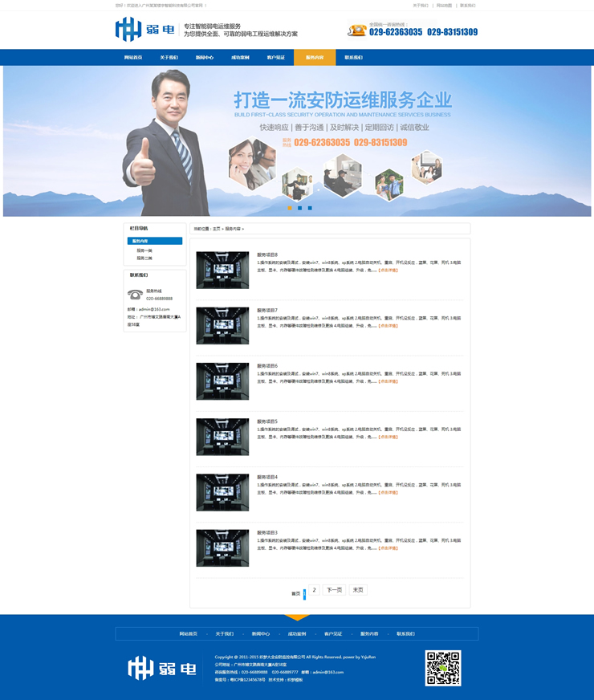This screenshot has width=594, height=700.
Task: Click 查看详情 link for 服务项目7
Action: [388, 326]
